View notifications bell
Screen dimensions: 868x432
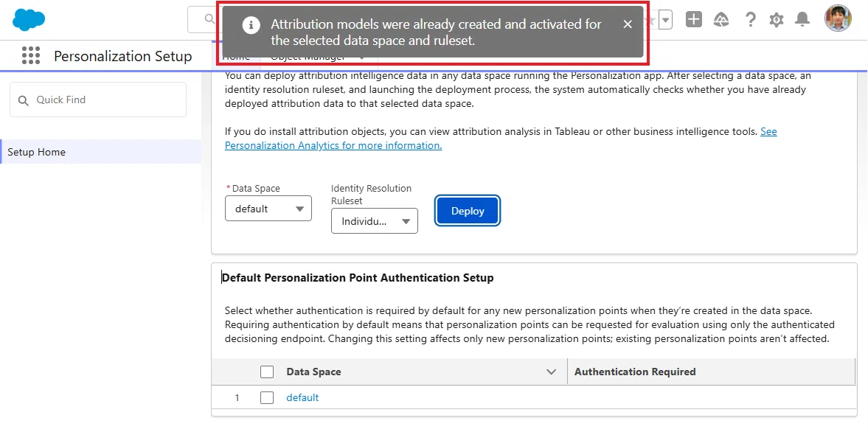(x=802, y=20)
